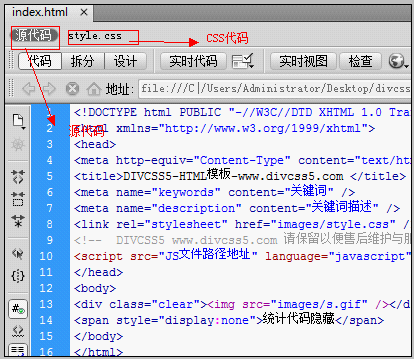
Task: Select the index.html document tab
Action: [40, 12]
